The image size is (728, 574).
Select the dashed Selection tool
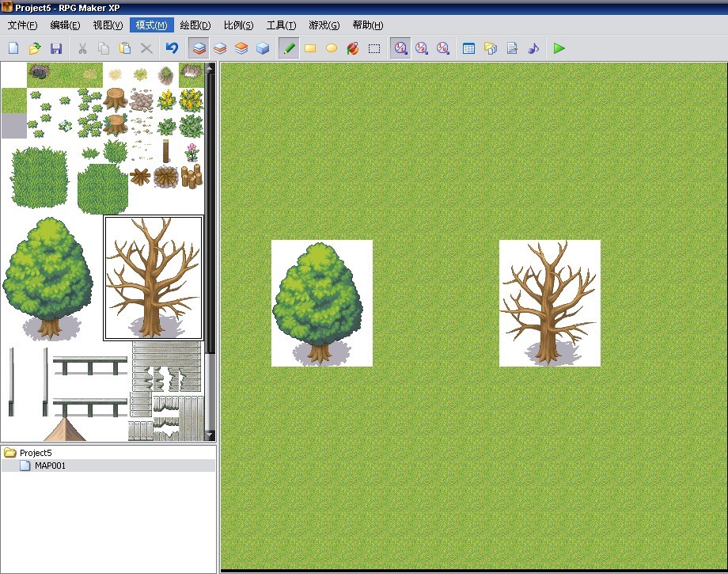coord(374,48)
